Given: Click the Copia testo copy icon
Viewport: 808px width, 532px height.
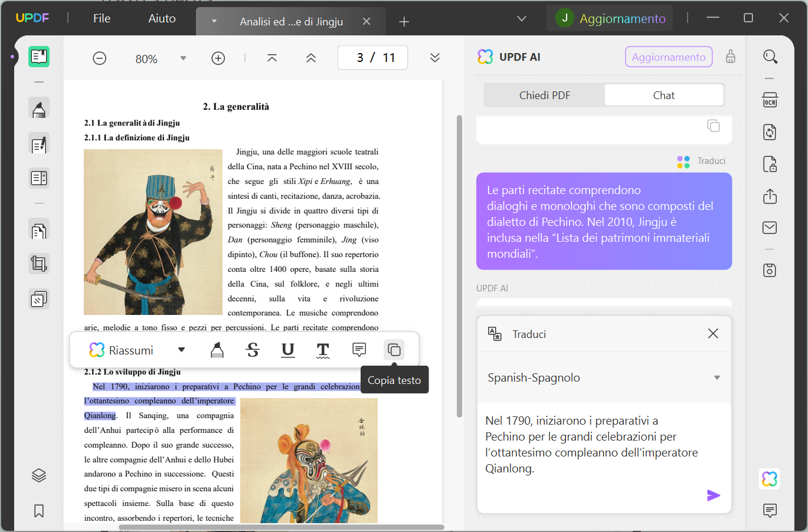Looking at the screenshot, I should [394, 350].
